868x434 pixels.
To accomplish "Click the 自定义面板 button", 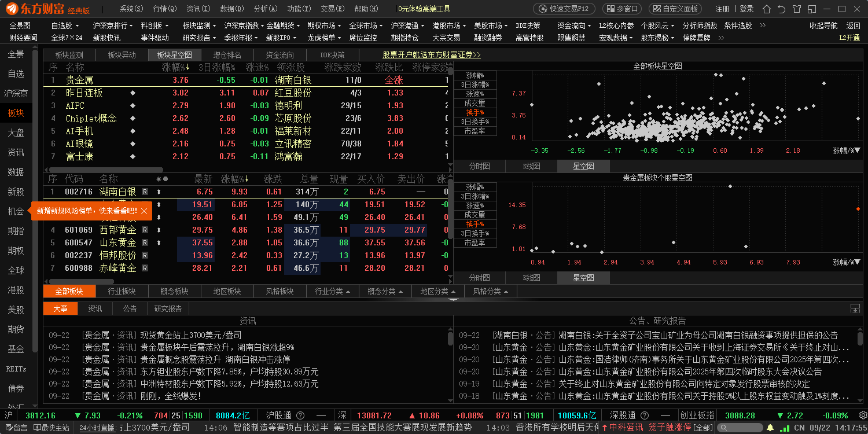I will (x=675, y=9).
